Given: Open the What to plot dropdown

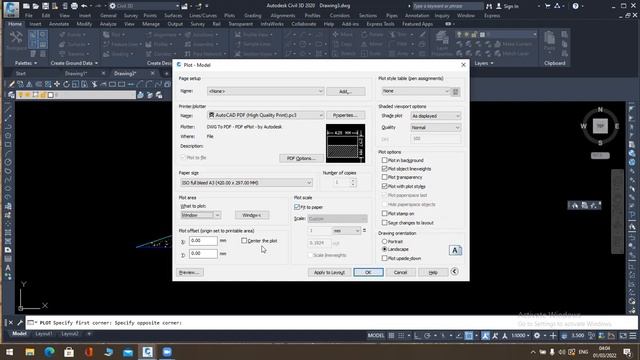Looking at the screenshot, I should pyautogui.click(x=200, y=215).
